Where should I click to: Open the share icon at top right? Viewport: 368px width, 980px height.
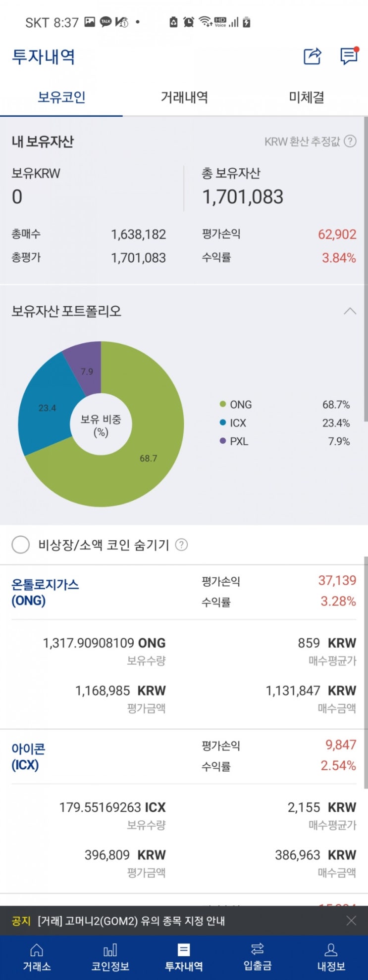coord(311,57)
